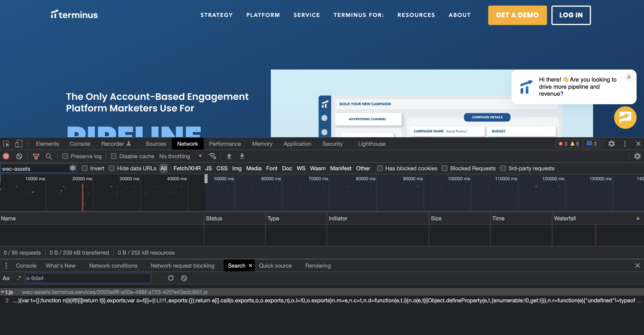Open drawer three-dot menu
The height and width of the screenshot is (335, 644).
tap(6, 266)
